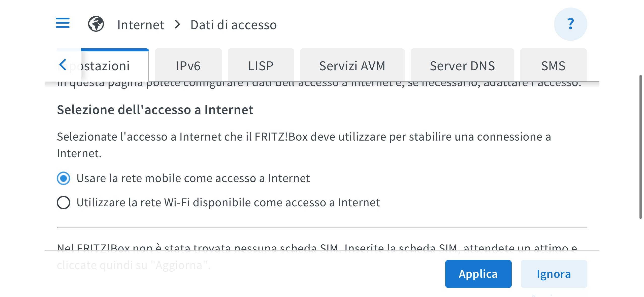
Task: Open the hamburger navigation menu
Action: pyautogui.click(x=62, y=23)
